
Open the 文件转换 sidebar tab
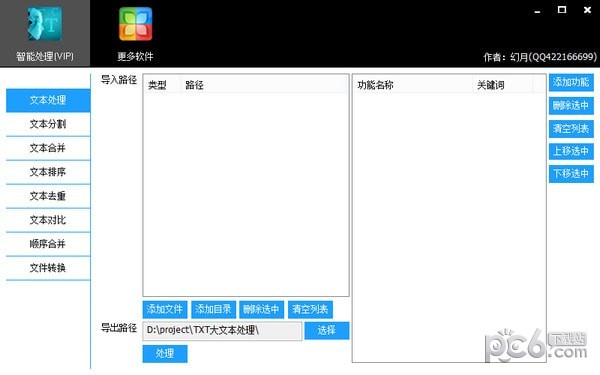pos(48,268)
